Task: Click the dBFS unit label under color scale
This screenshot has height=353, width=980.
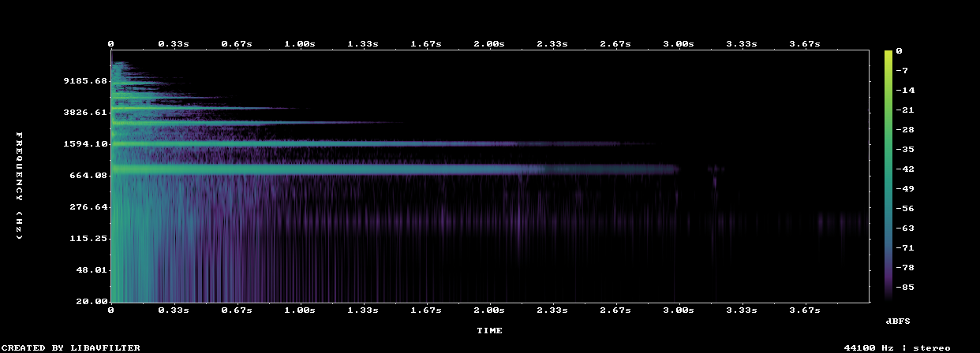Action: pos(898,321)
